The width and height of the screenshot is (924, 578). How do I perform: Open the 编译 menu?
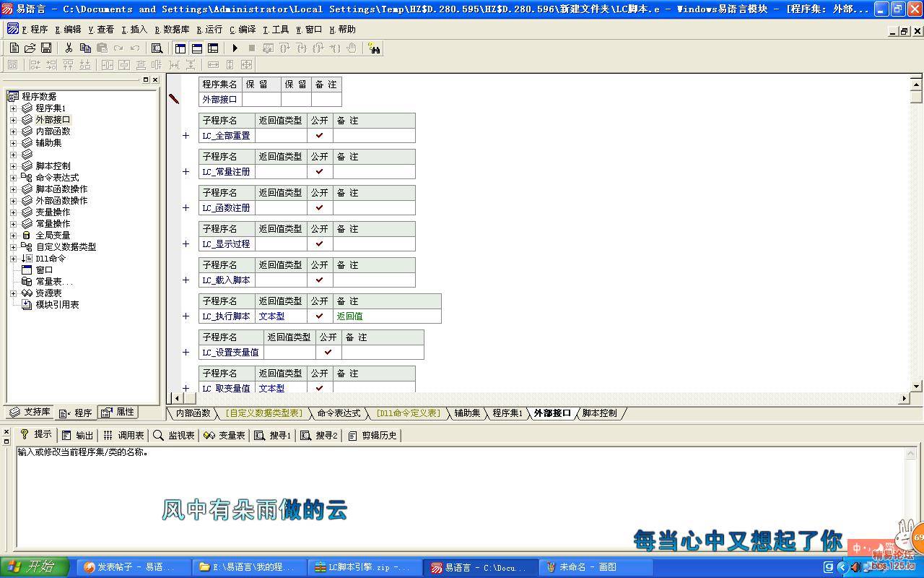tap(243, 30)
